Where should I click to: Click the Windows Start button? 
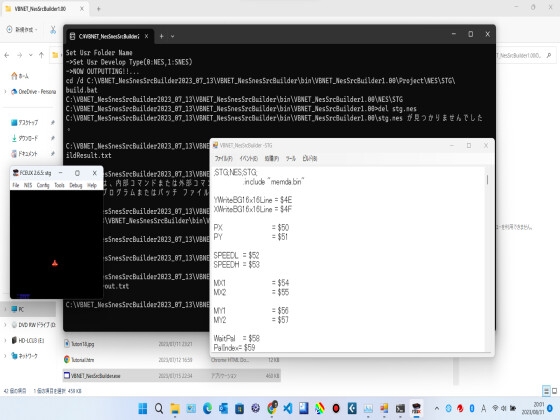click(x=143, y=408)
